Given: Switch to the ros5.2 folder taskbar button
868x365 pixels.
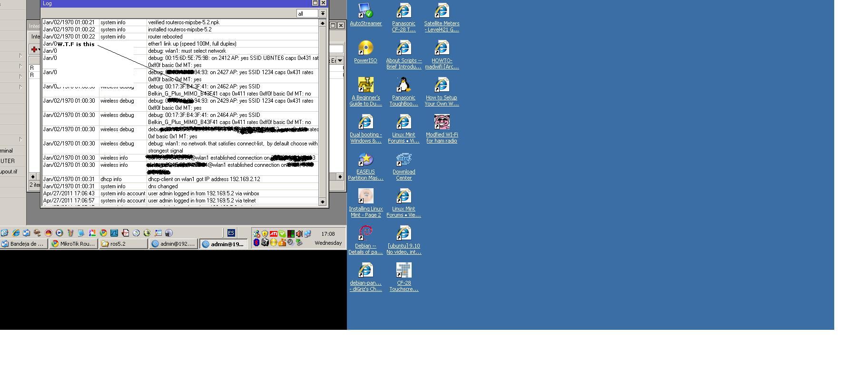Looking at the screenshot, I should (x=124, y=244).
